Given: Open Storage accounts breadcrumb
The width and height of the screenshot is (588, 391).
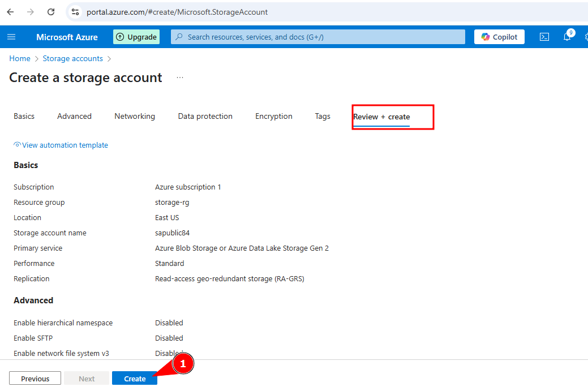Looking at the screenshot, I should pyautogui.click(x=73, y=58).
